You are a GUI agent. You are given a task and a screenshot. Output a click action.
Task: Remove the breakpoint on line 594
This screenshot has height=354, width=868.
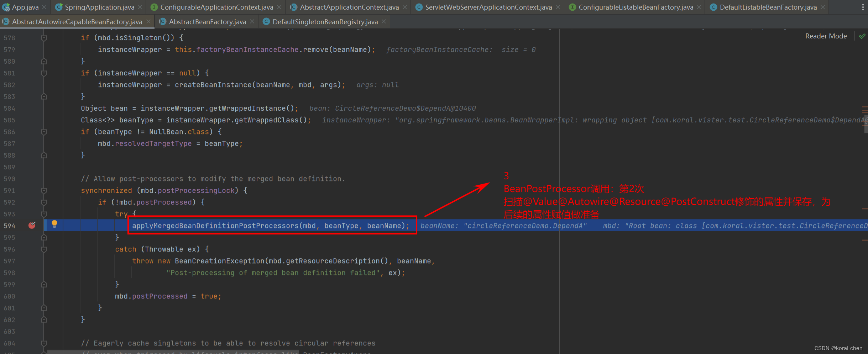click(32, 225)
